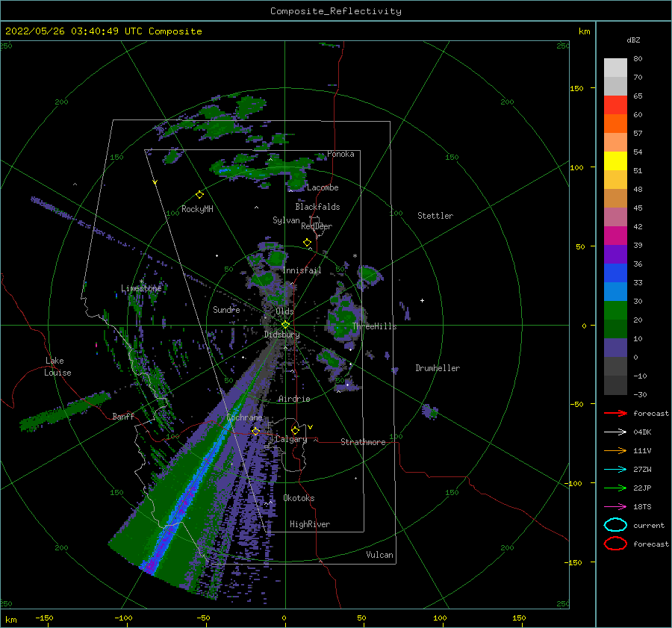
Task: Click the Lacombe town label
Action: [x=323, y=187]
